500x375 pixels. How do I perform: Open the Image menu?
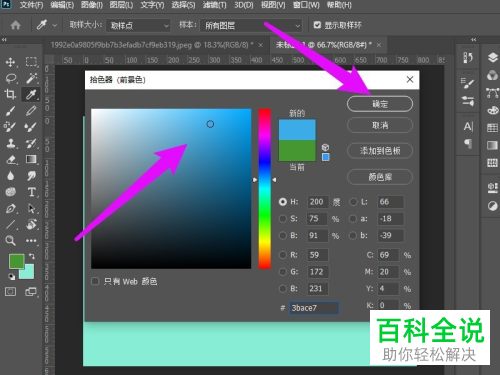(x=92, y=5)
